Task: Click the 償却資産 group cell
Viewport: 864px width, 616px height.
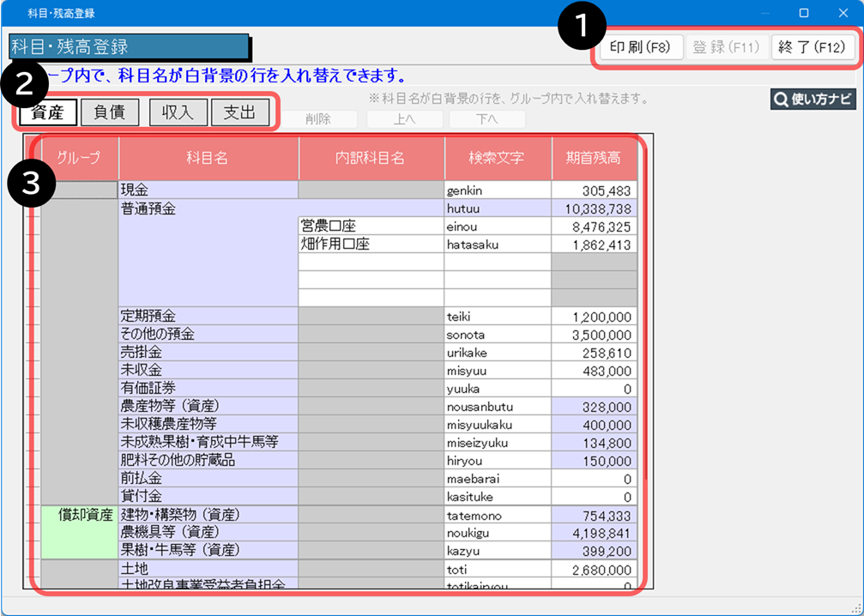Action: pyautogui.click(x=79, y=516)
